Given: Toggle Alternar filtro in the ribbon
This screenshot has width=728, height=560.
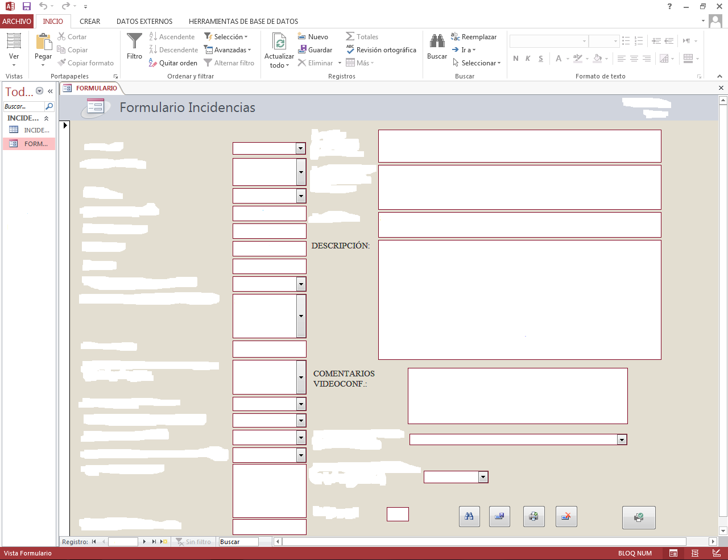Looking at the screenshot, I should pos(229,63).
